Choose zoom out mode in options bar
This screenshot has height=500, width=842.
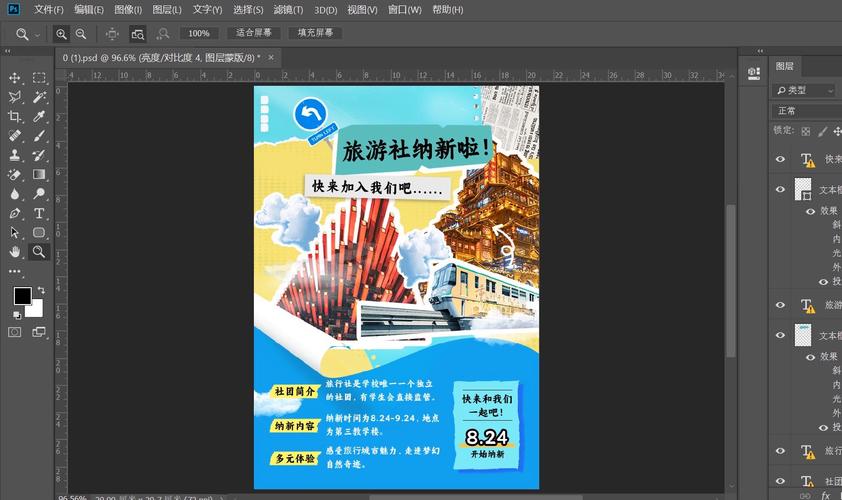click(x=81, y=34)
